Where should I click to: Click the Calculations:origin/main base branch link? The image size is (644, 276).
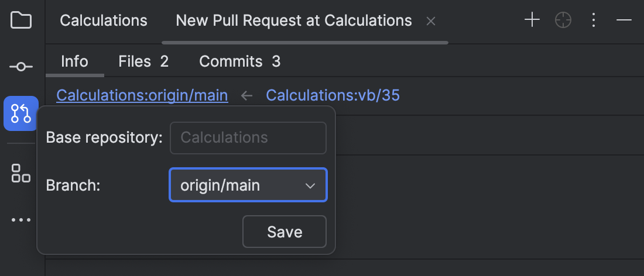[142, 95]
